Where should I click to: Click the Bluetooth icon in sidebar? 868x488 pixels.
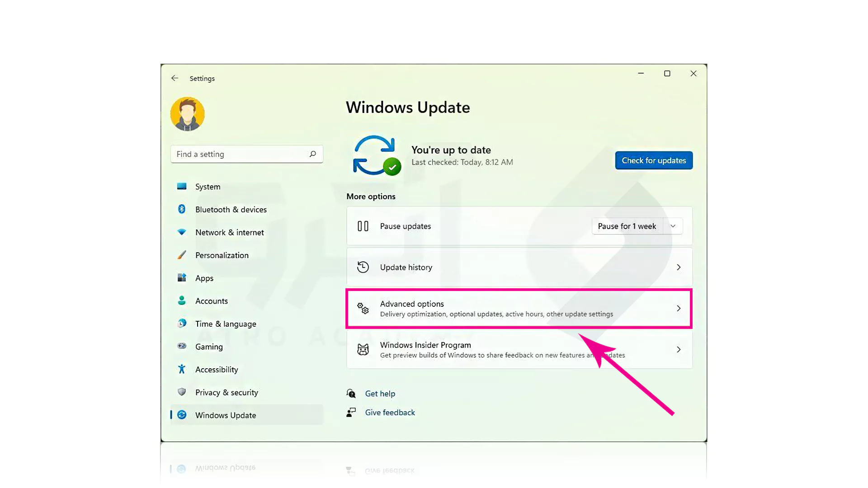click(182, 209)
